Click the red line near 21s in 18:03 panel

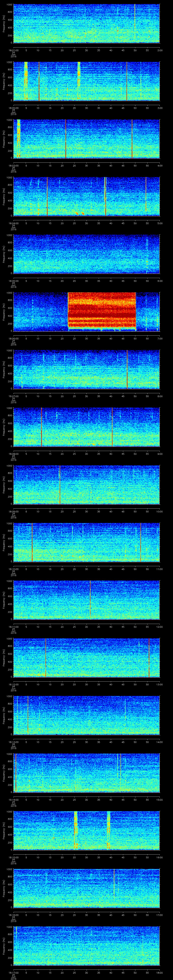(65, 139)
